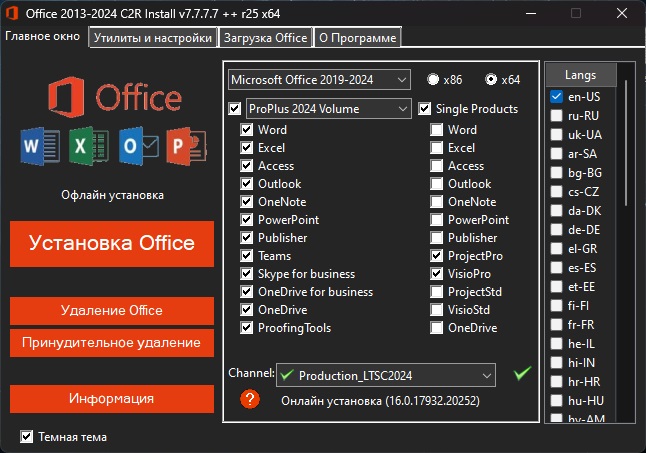Click the Langs column header

tap(581, 75)
